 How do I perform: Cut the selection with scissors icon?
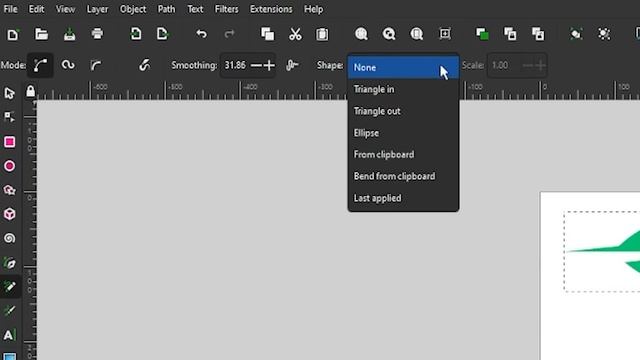295,34
